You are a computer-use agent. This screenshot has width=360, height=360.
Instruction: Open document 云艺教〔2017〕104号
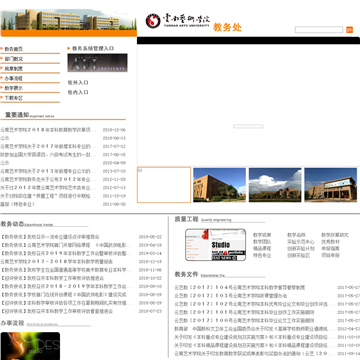click(240, 288)
